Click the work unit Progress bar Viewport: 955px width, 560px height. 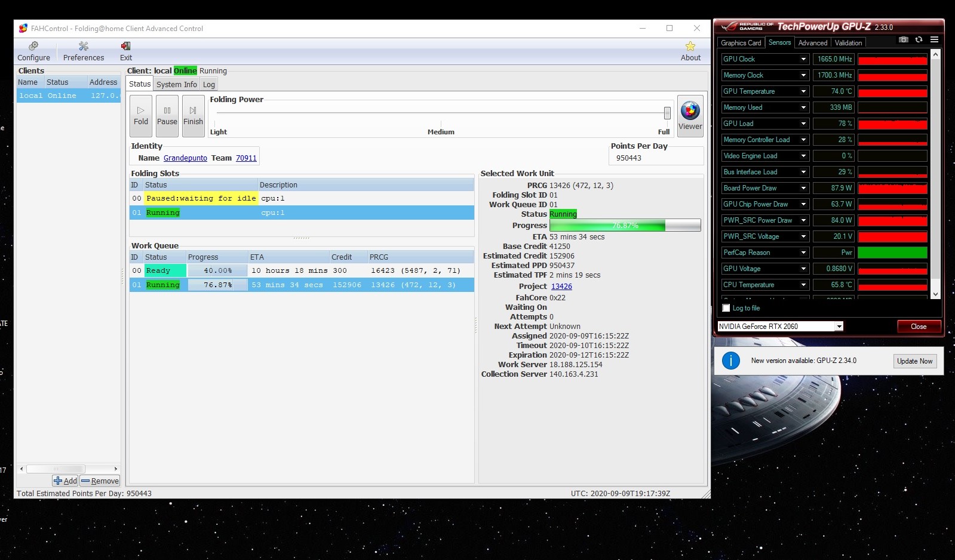click(x=625, y=226)
